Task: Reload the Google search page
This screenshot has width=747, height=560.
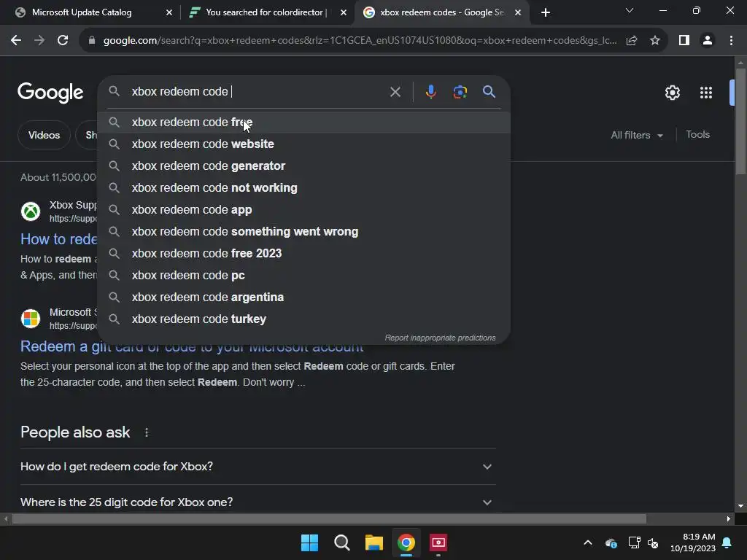Action: pos(63,41)
